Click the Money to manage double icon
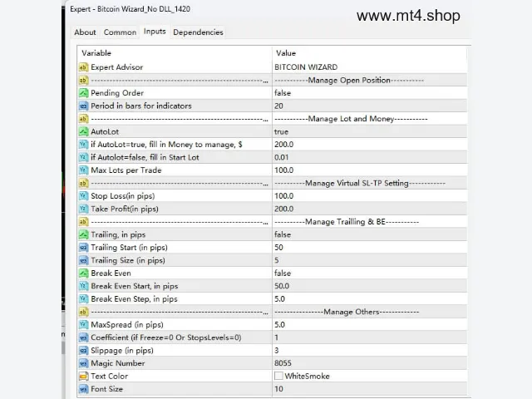Image resolution: width=532 pixels, height=399 pixels. 83,145
